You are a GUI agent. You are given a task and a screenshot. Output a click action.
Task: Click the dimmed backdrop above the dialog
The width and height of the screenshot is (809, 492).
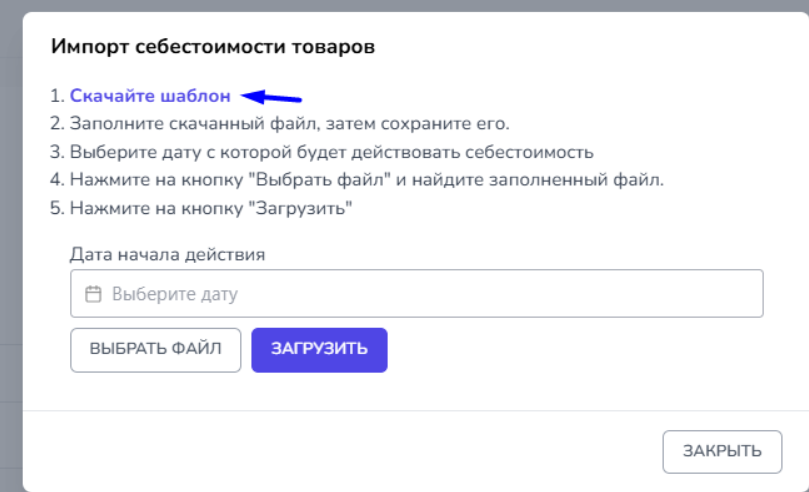click(400, 5)
